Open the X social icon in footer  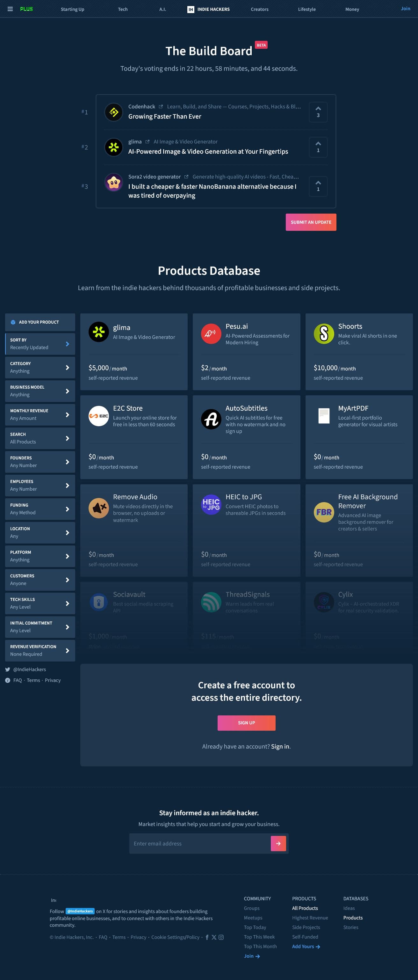tap(214, 937)
